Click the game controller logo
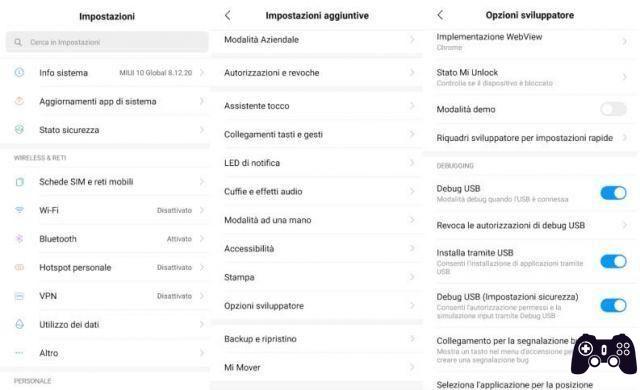The image size is (640, 390). pyautogui.click(x=604, y=354)
